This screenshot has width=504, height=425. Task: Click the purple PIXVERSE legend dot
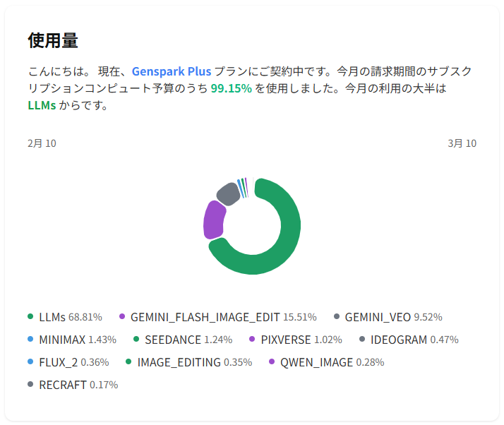(252, 340)
